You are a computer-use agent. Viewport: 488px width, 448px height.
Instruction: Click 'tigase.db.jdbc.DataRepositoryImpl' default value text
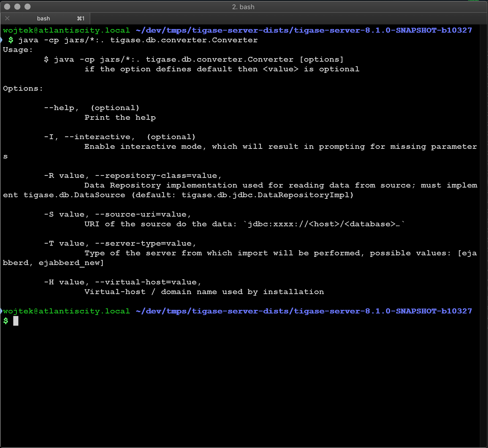[265, 195]
